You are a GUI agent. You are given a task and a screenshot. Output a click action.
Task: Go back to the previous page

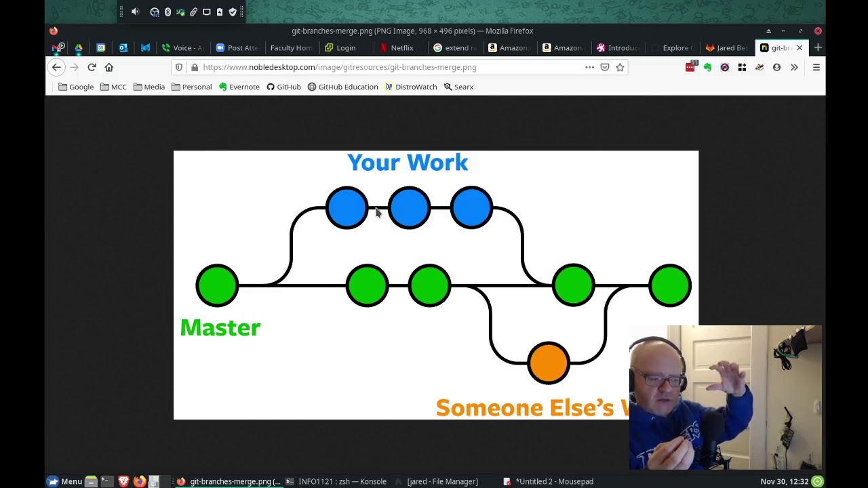[56, 67]
